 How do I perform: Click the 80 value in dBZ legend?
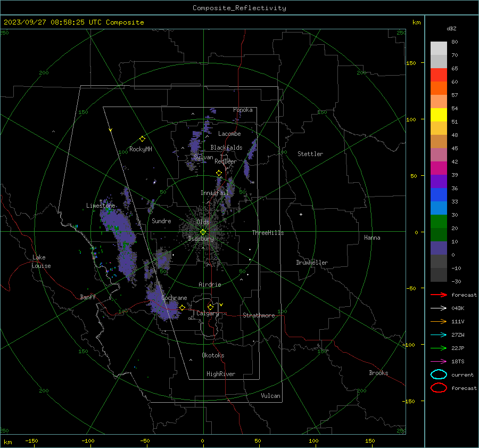(455, 42)
